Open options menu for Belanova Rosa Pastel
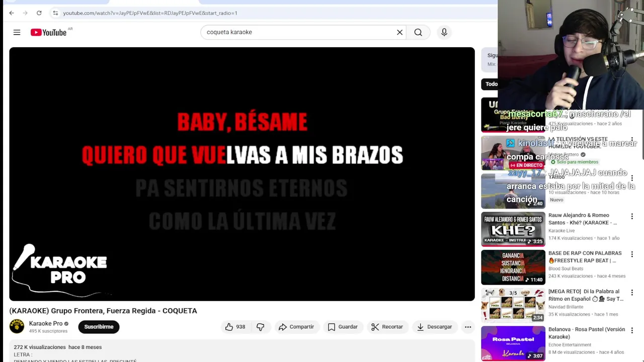The image size is (644, 362). coord(632,330)
